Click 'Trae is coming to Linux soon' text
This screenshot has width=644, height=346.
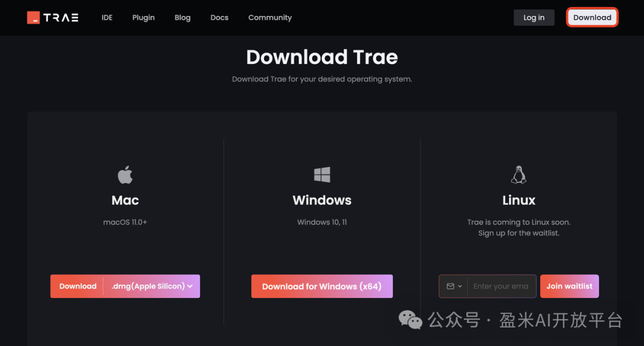click(519, 222)
